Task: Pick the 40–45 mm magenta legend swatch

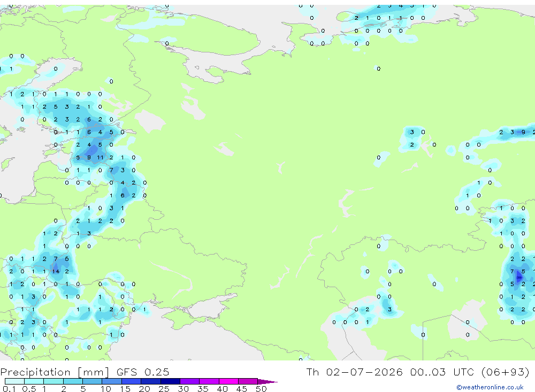Action: point(228,381)
